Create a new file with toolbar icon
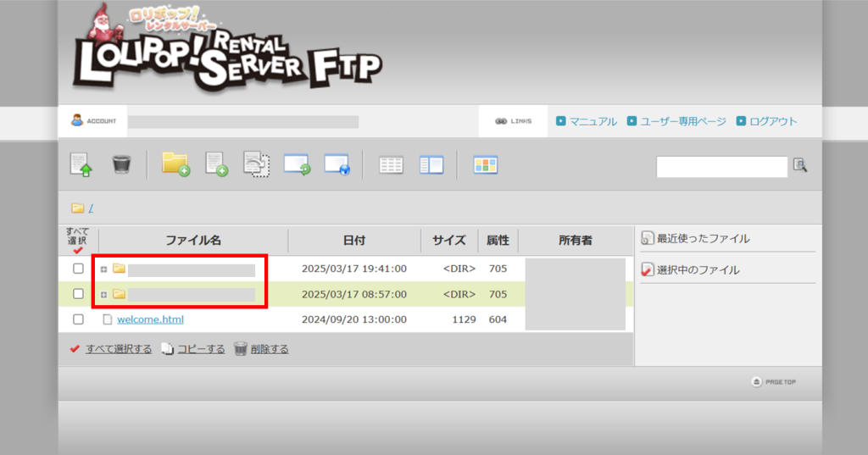This screenshot has height=455, width=868. point(216,164)
